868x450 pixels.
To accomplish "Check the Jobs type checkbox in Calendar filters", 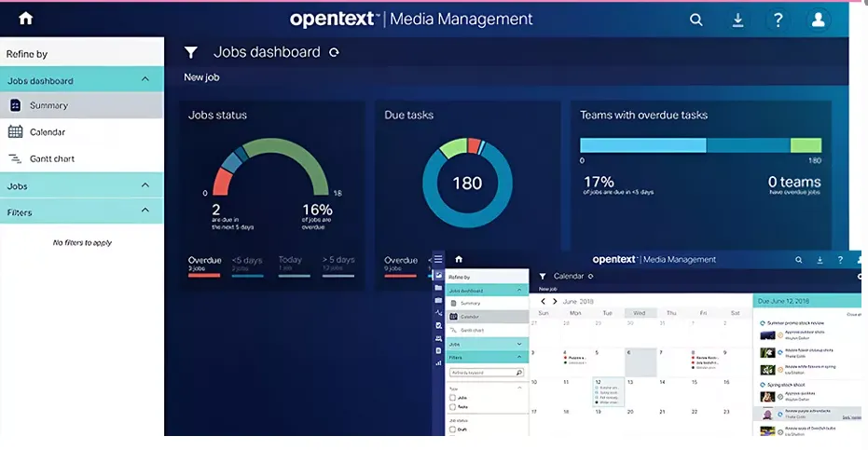I will tap(452, 398).
